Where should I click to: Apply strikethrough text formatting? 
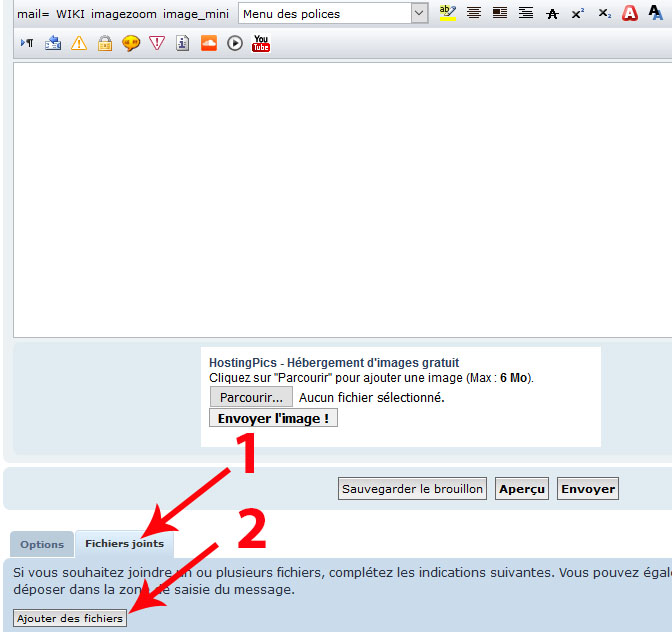552,14
